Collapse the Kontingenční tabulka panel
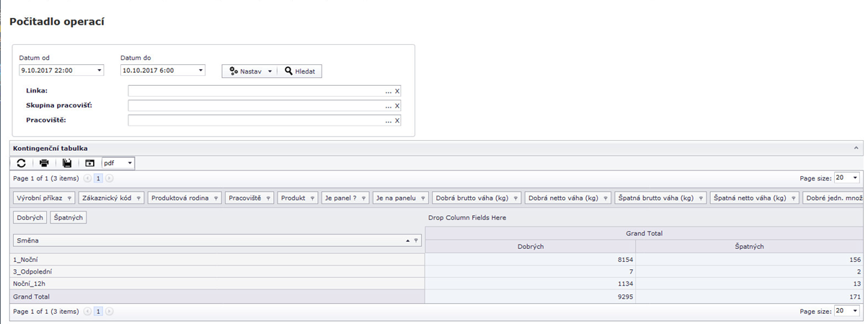This screenshot has height=324, width=868. pyautogui.click(x=856, y=148)
